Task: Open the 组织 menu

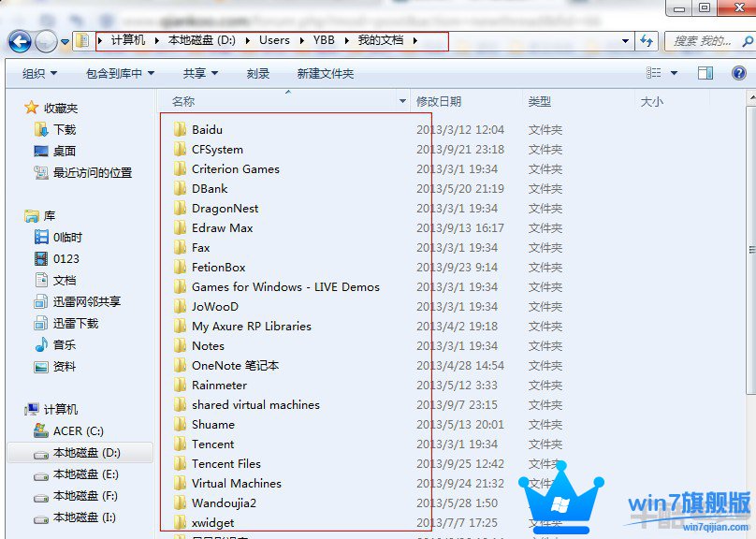Action: 39,73
